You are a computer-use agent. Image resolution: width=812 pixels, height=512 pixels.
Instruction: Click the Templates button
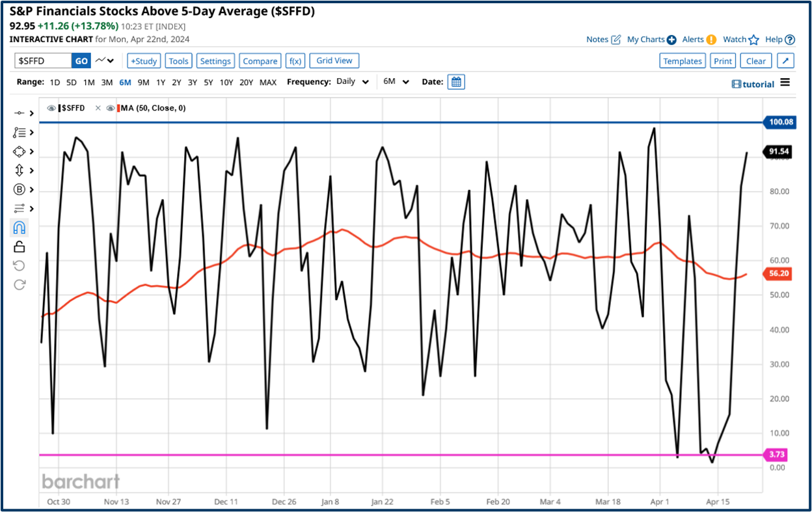pos(682,61)
